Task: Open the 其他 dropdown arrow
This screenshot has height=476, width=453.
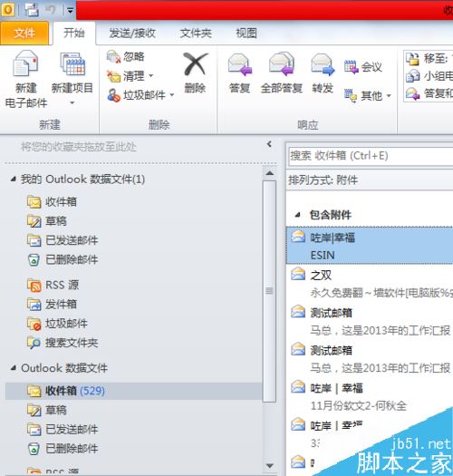Action: coord(389,96)
